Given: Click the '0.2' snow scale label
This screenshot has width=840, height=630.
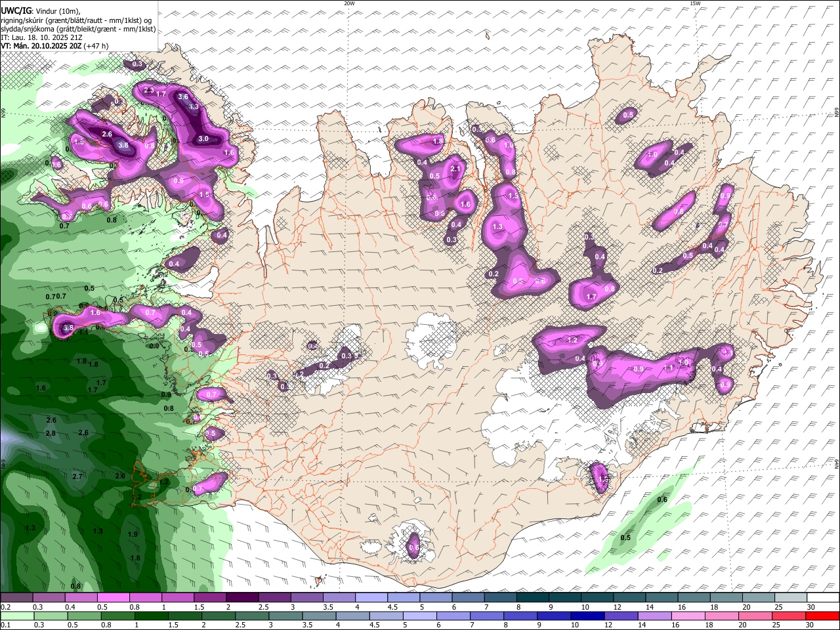Looking at the screenshot, I should point(6,607).
